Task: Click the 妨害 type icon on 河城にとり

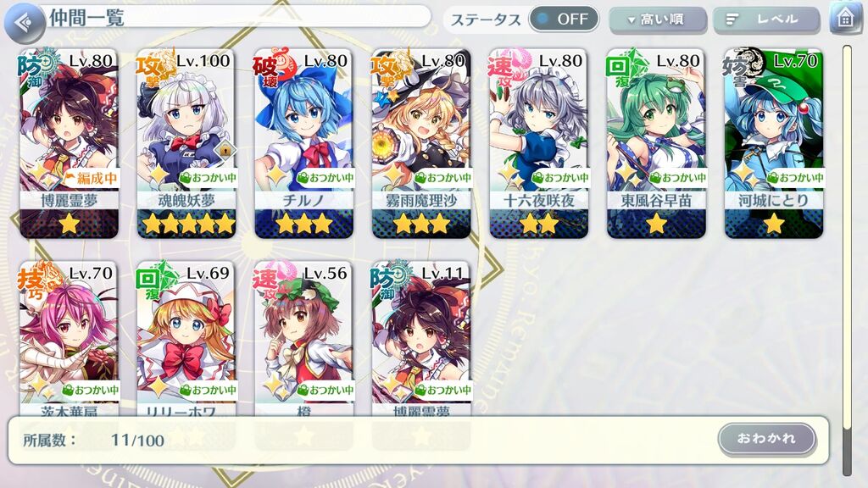Action: [x=743, y=69]
